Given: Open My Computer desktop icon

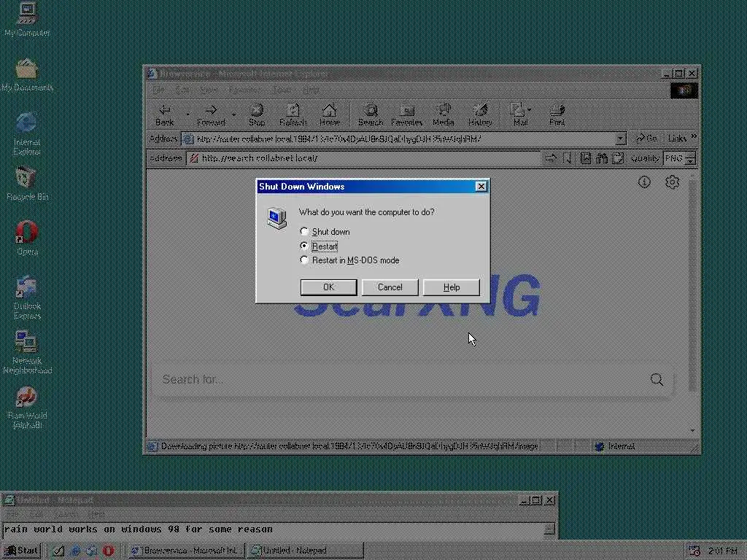Looking at the screenshot, I should click(x=27, y=19).
